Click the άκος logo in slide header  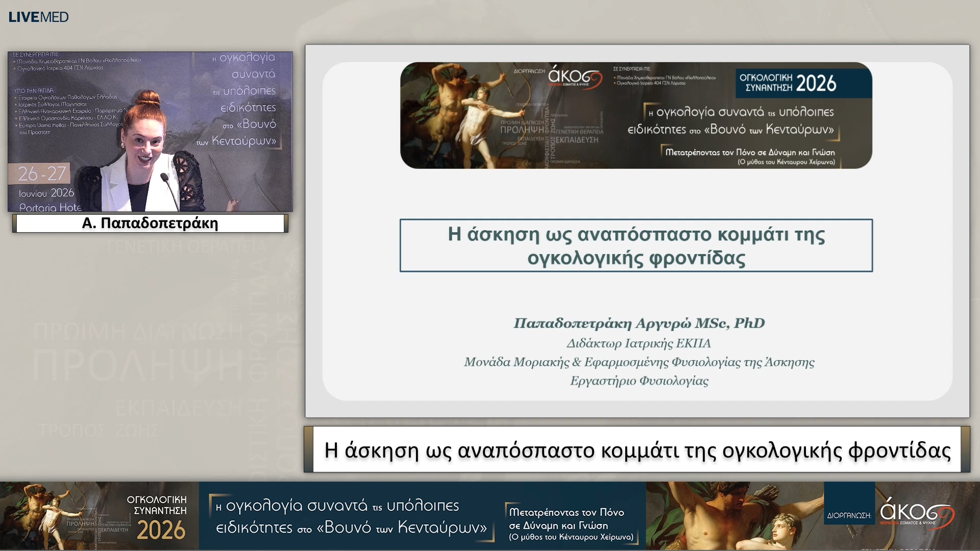tap(575, 78)
